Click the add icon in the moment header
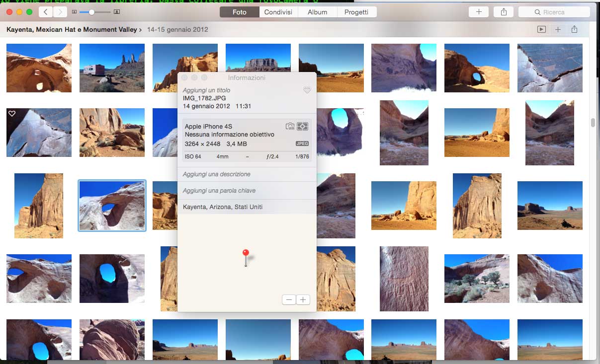600x364 pixels. pos(558,30)
